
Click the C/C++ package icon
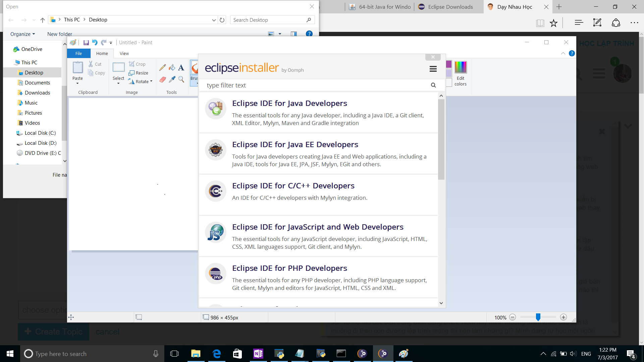[216, 191]
